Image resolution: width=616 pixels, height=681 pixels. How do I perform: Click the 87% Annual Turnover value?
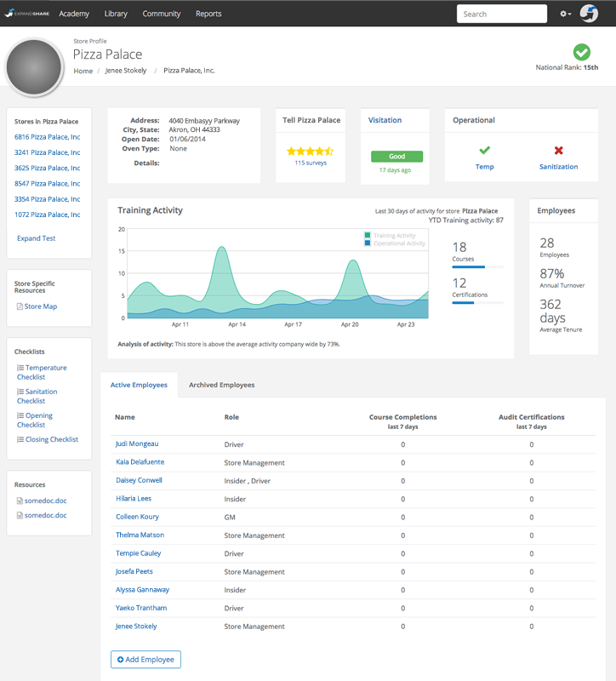pyautogui.click(x=551, y=273)
